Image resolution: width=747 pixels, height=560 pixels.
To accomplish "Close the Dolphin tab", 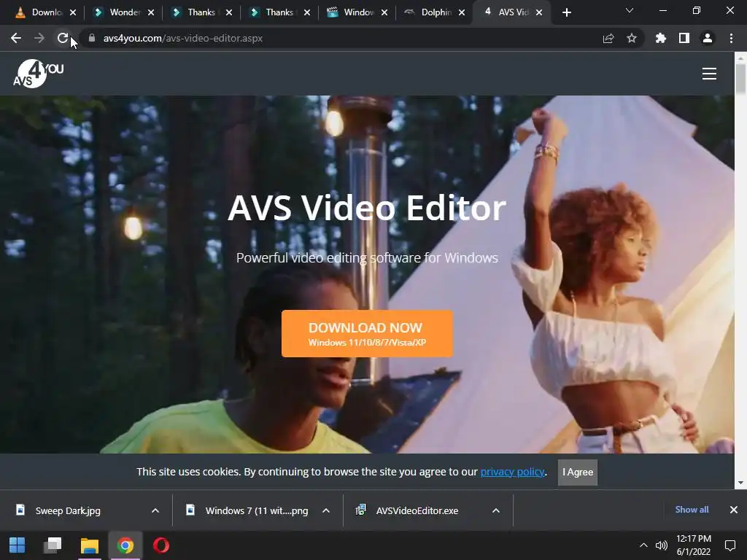I will [462, 12].
